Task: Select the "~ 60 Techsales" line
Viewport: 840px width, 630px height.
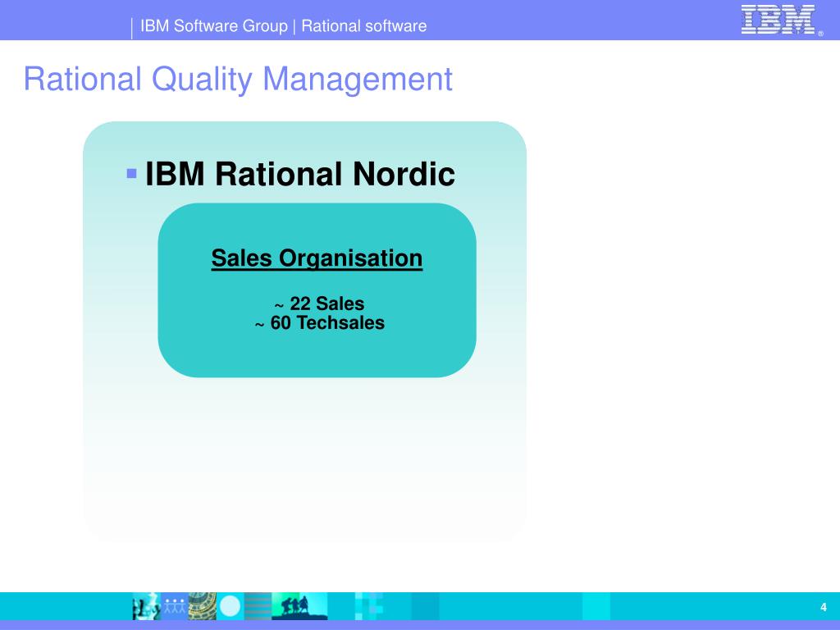Action: coord(319,323)
